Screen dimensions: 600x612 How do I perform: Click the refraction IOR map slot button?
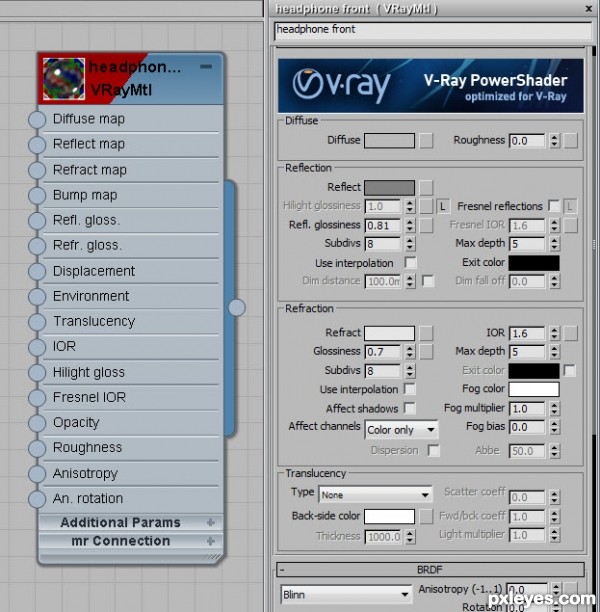(x=571, y=334)
